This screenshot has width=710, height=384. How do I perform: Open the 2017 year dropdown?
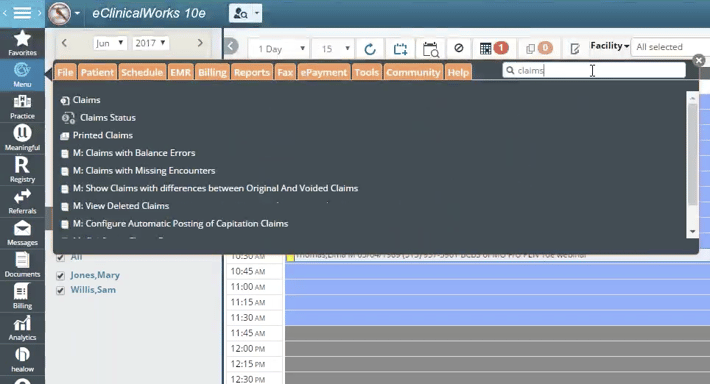(151, 43)
